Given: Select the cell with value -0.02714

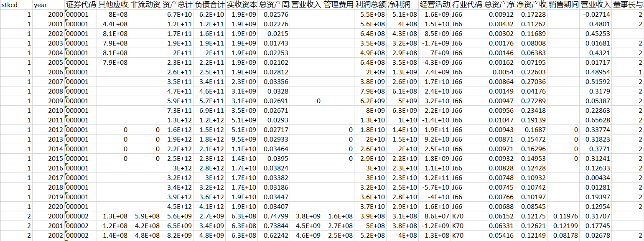Looking at the screenshot, I should [x=596, y=15].
